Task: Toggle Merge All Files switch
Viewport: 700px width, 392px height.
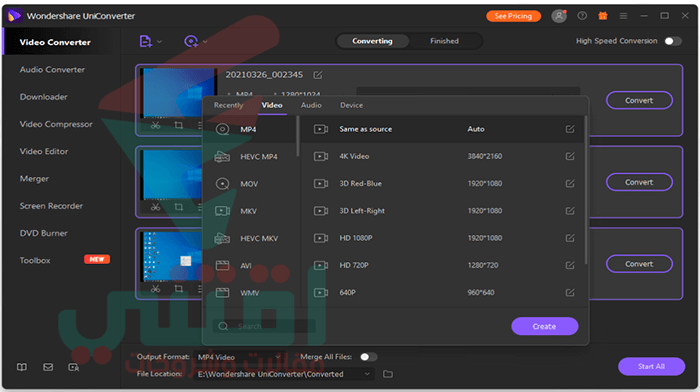Action: (368, 357)
